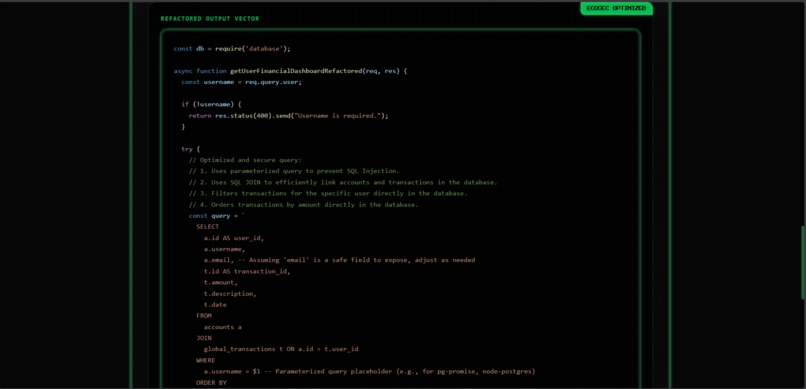Click the if (!username) { line

click(211, 104)
